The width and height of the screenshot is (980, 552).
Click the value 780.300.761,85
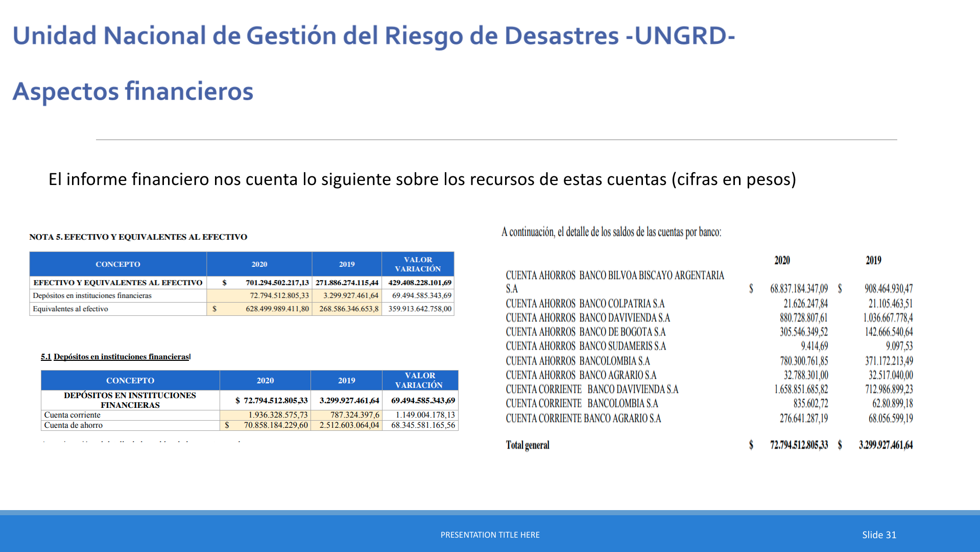click(x=804, y=361)
